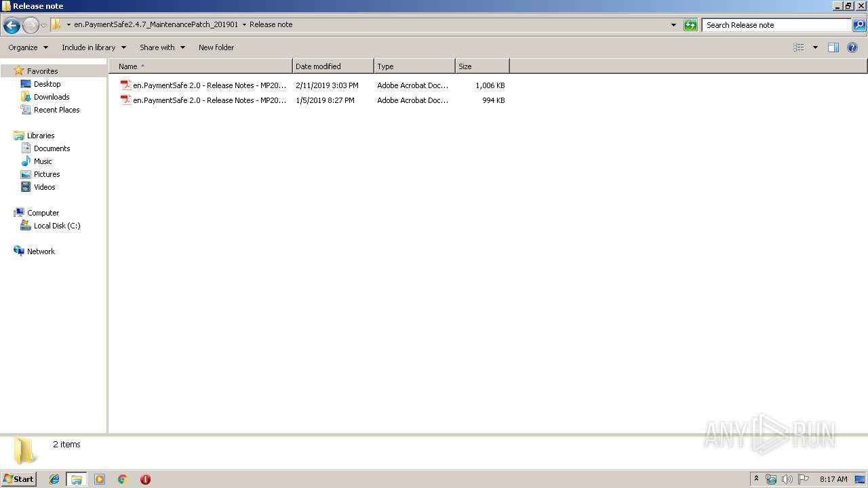Click the search magnifier icon
Image resolution: width=868 pixels, height=488 pixels.
(859, 25)
